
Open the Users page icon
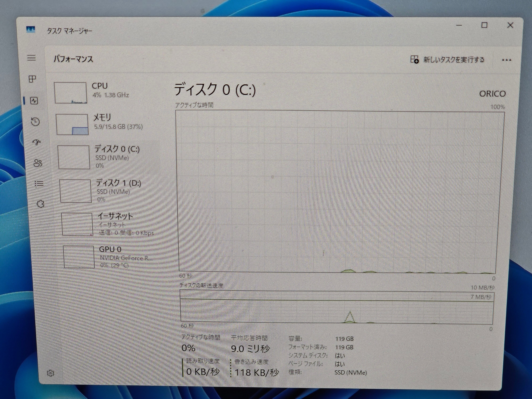coord(38,163)
